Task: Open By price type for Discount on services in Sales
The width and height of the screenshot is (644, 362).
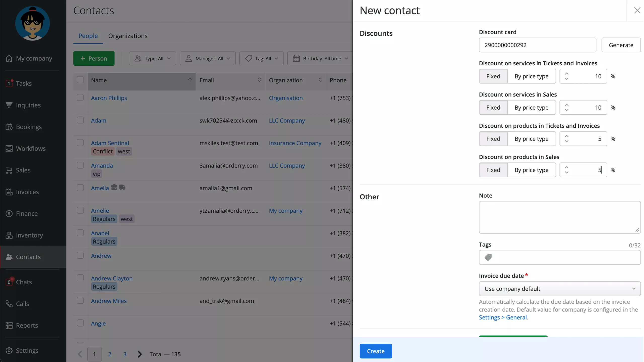Action: pyautogui.click(x=531, y=107)
